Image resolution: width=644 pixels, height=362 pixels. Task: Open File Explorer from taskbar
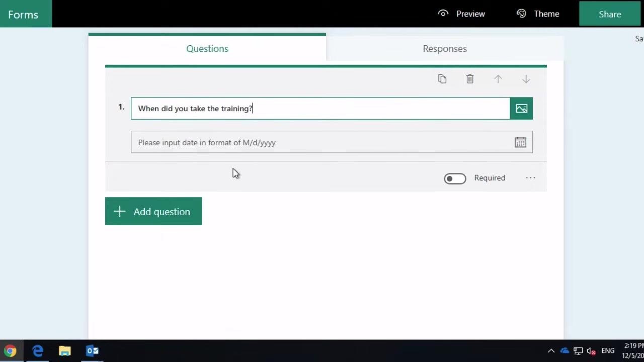[65, 351]
